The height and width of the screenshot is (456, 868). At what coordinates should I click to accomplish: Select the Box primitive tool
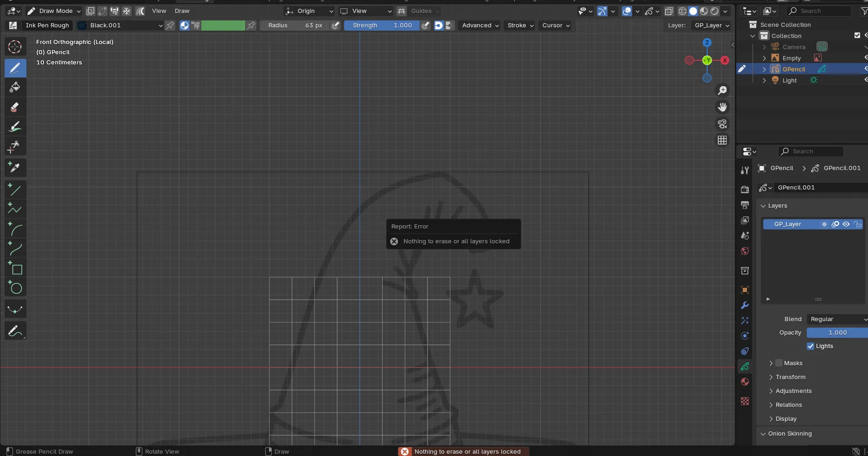click(15, 269)
